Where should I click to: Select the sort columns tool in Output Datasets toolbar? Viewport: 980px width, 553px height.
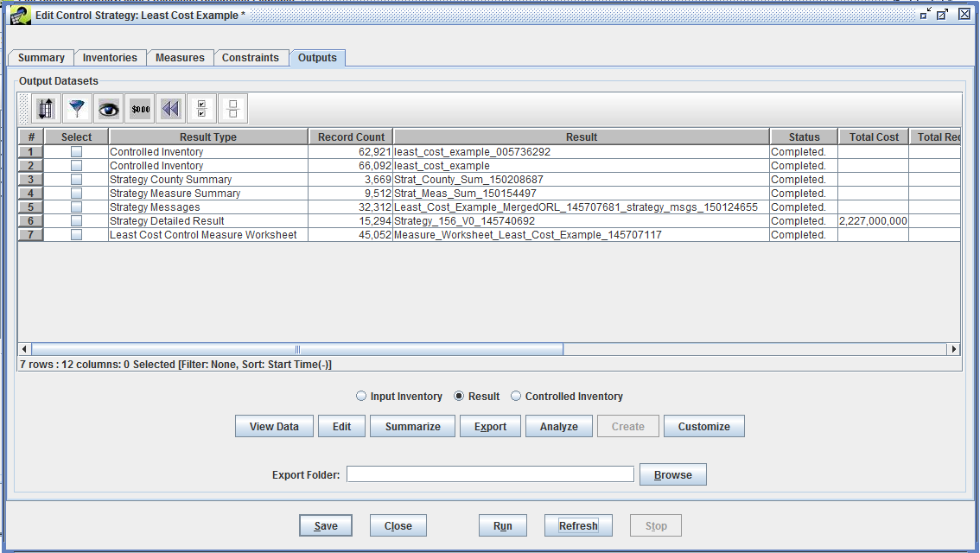[45, 108]
